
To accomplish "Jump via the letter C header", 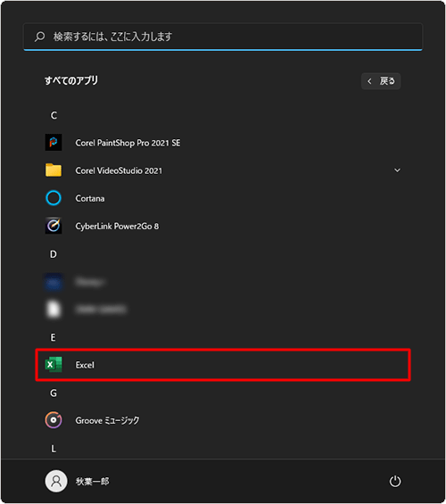I will click(x=54, y=115).
